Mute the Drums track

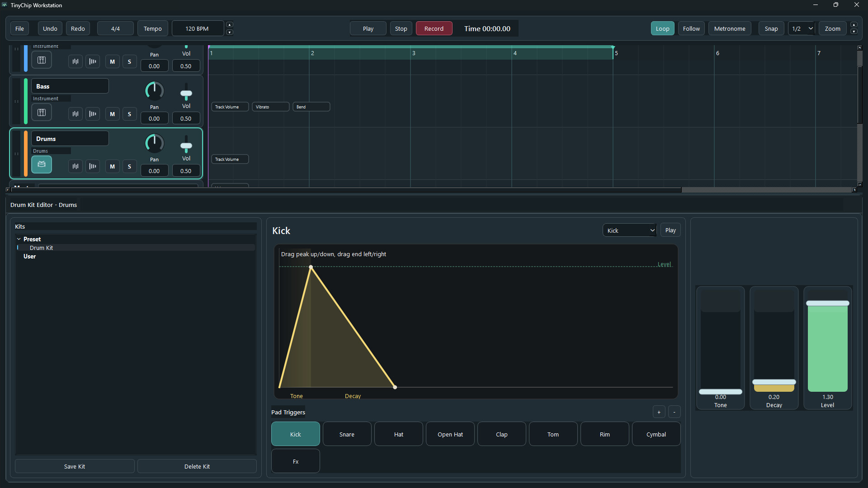[x=113, y=167]
